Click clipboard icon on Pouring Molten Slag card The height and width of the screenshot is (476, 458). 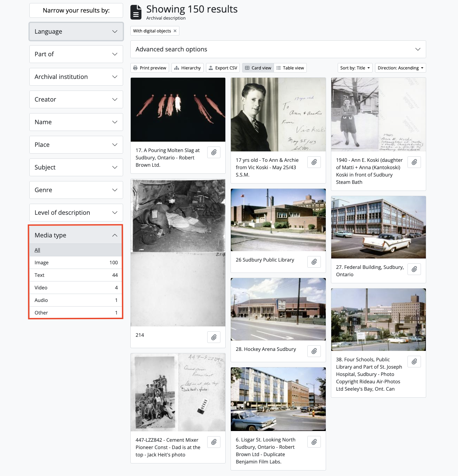coord(214,152)
